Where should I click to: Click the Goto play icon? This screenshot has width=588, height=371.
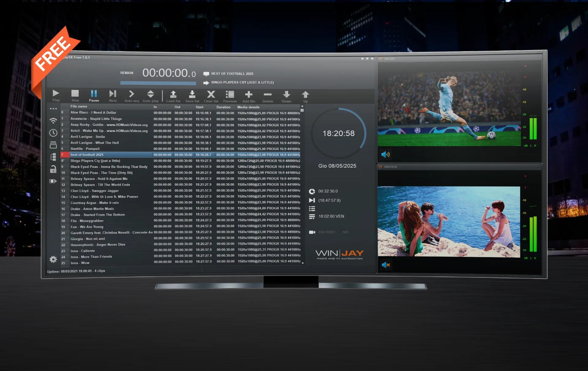(x=150, y=94)
